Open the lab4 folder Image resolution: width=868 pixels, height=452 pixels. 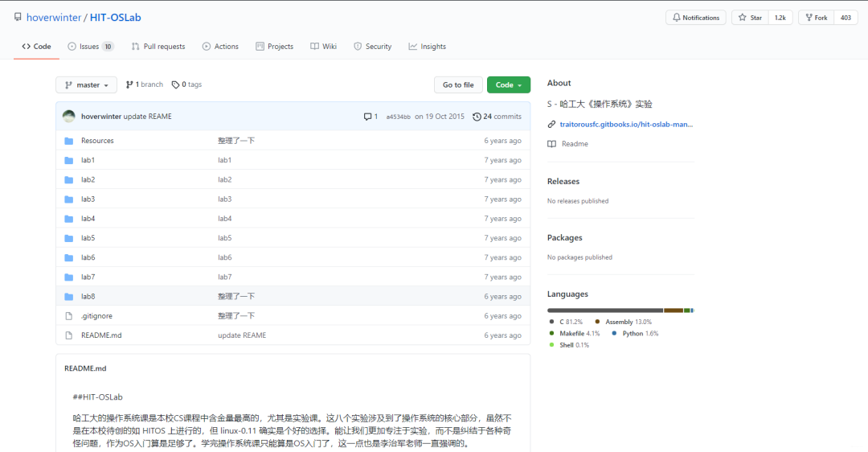[x=88, y=218]
